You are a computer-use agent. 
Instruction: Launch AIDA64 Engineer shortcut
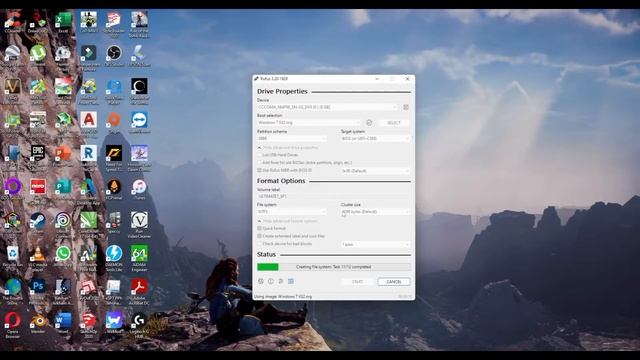139,259
